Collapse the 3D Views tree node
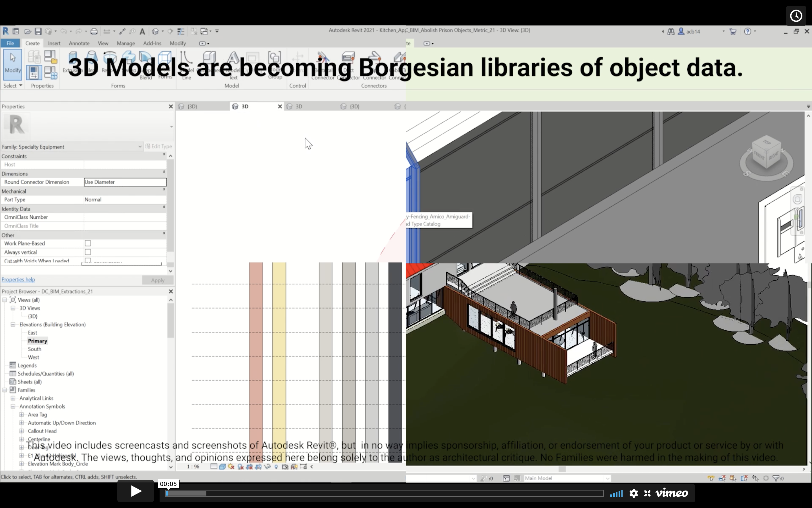This screenshot has width=812, height=508. (x=13, y=308)
